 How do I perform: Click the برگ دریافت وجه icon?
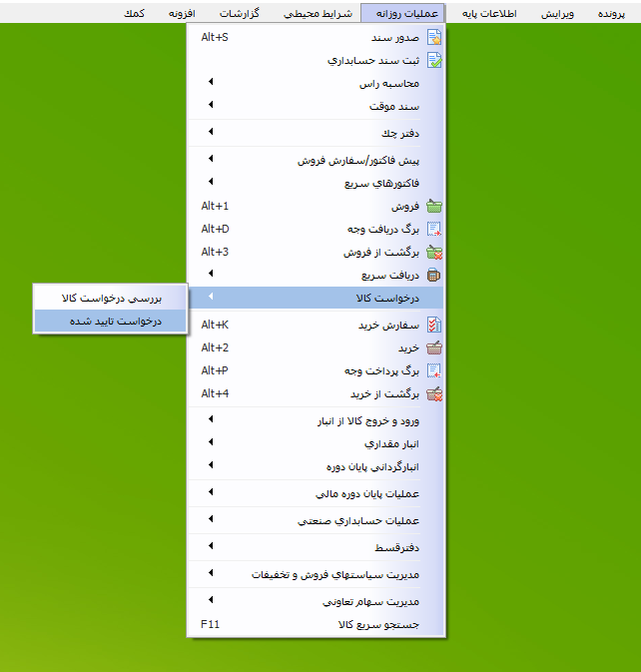433,229
